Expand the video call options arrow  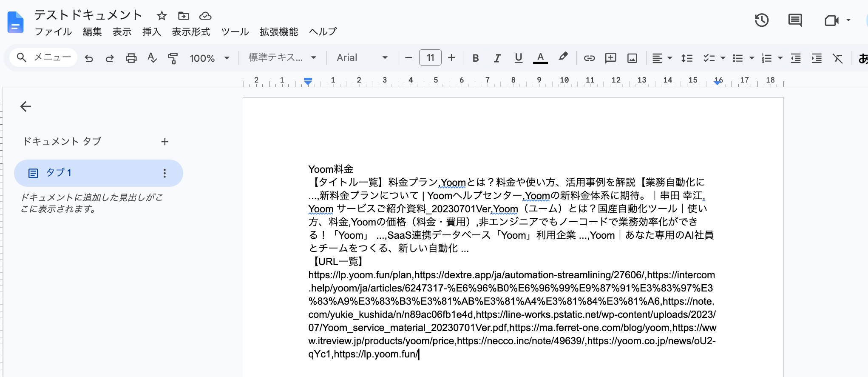click(x=848, y=20)
